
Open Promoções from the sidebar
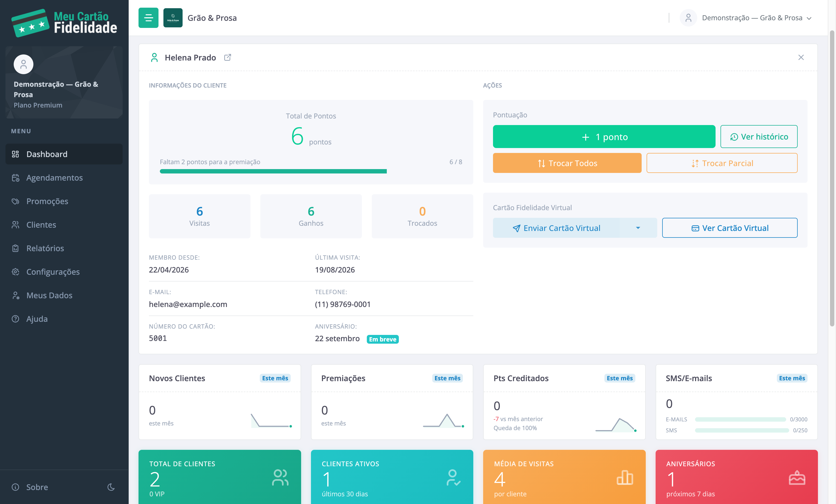[64, 201]
